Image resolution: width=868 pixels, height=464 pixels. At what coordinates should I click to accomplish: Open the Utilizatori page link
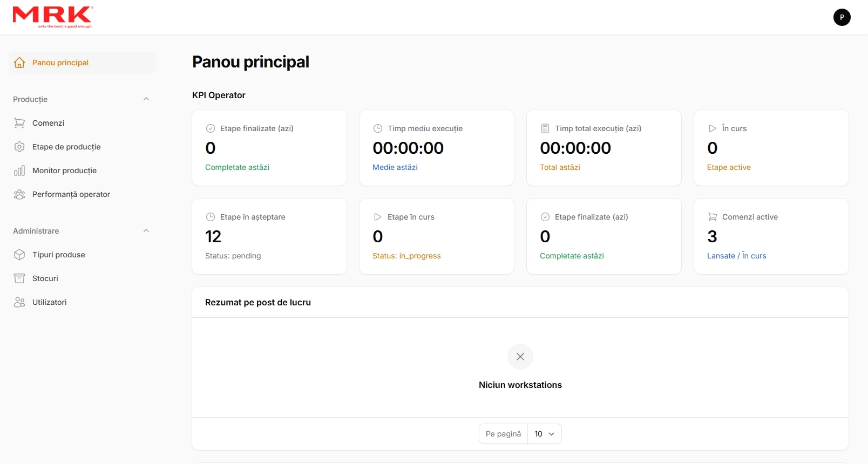(x=50, y=302)
